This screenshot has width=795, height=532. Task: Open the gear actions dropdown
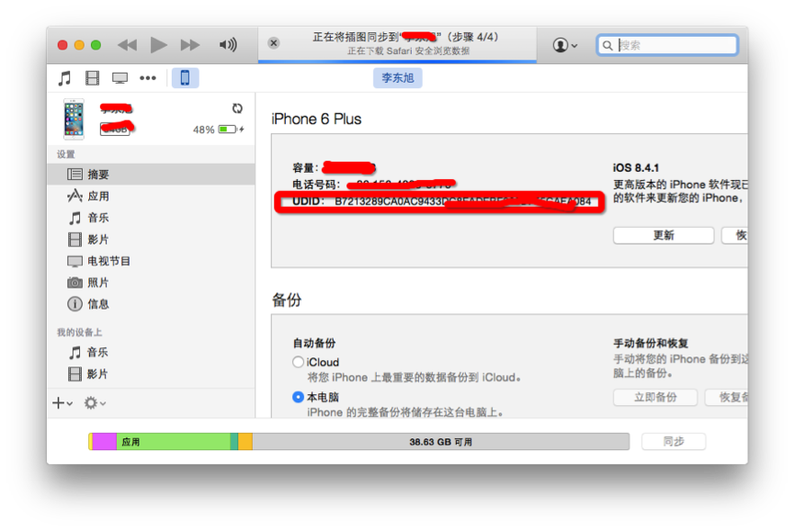(95, 402)
